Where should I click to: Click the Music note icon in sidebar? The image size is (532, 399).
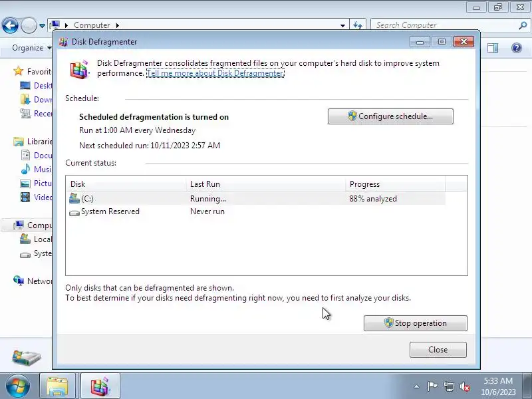pyautogui.click(x=25, y=169)
